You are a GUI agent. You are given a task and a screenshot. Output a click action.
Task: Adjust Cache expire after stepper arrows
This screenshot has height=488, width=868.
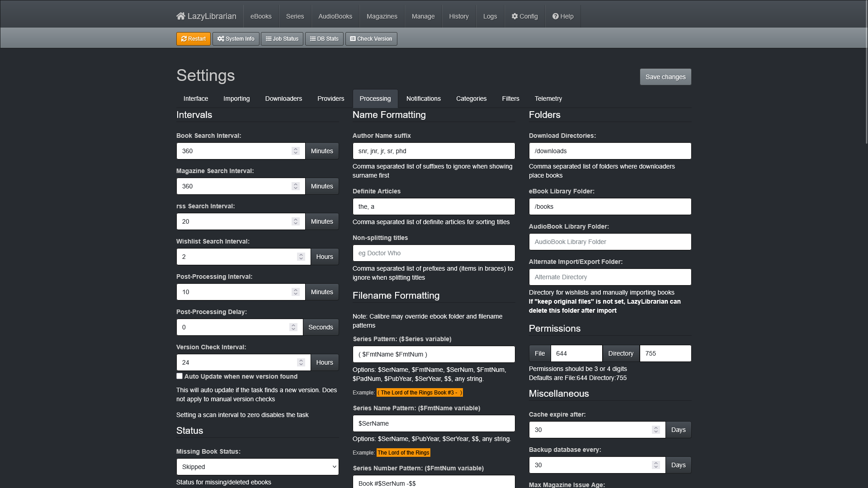pyautogui.click(x=656, y=430)
